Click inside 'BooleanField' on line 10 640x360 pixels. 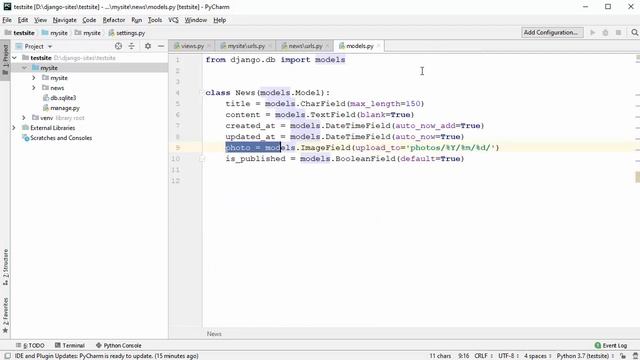[365, 158]
